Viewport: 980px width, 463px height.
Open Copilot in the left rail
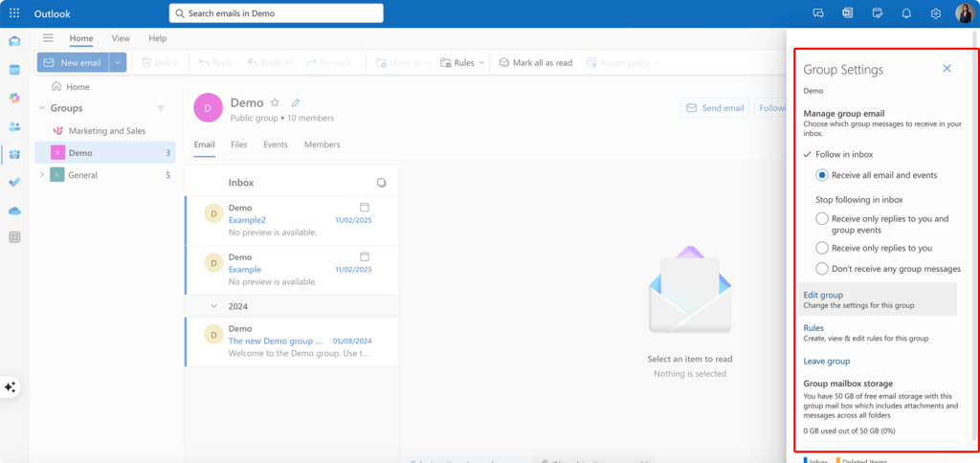coord(14,98)
